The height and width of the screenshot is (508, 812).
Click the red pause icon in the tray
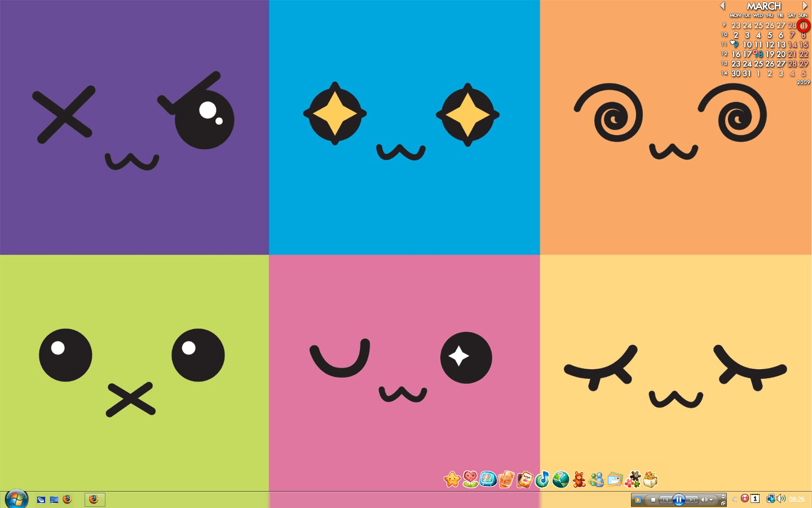pos(745,499)
